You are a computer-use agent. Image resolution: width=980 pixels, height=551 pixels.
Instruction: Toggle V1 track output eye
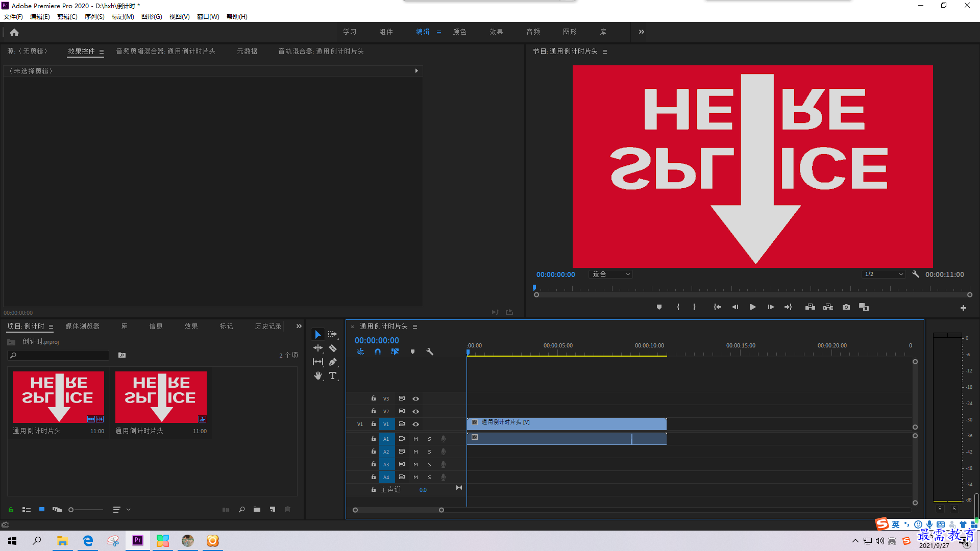click(x=415, y=424)
